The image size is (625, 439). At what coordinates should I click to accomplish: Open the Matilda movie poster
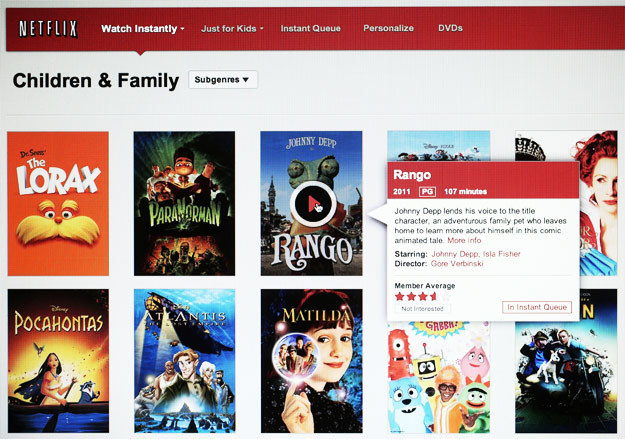(312, 361)
